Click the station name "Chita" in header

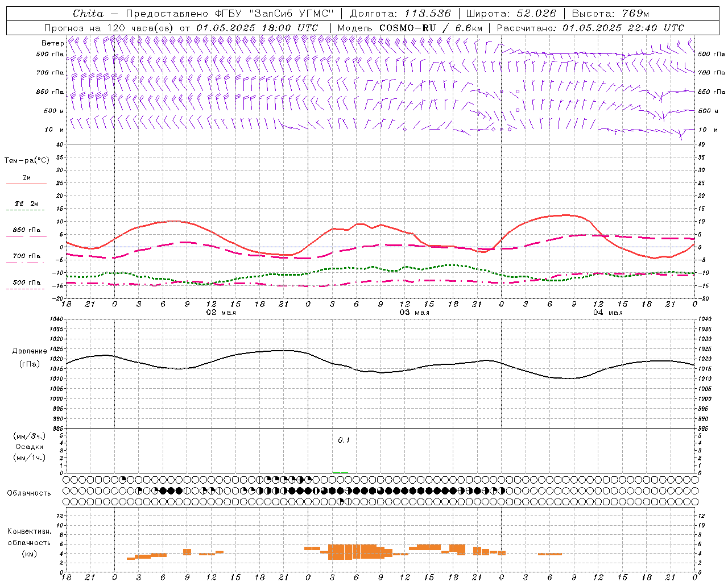tap(88, 14)
